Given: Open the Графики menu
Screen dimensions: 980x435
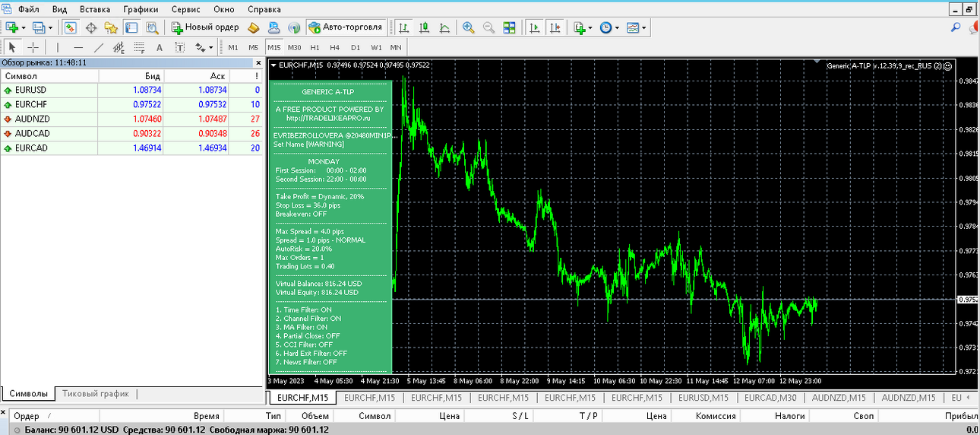Looking at the screenshot, I should tap(141, 9).
